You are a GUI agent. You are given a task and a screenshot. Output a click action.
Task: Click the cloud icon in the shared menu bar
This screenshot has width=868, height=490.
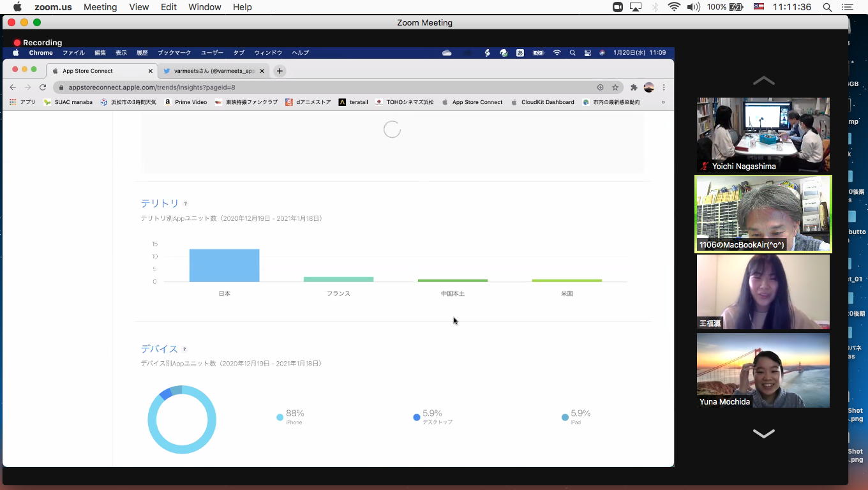[447, 53]
